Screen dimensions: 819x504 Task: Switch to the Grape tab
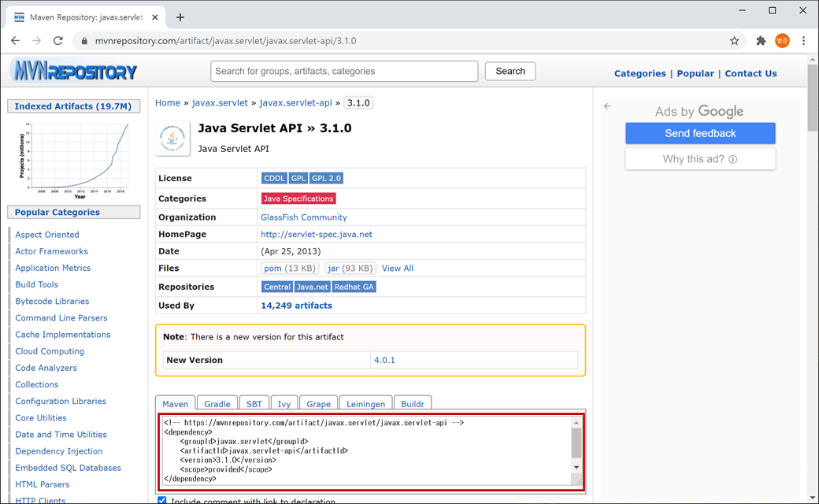coord(319,404)
